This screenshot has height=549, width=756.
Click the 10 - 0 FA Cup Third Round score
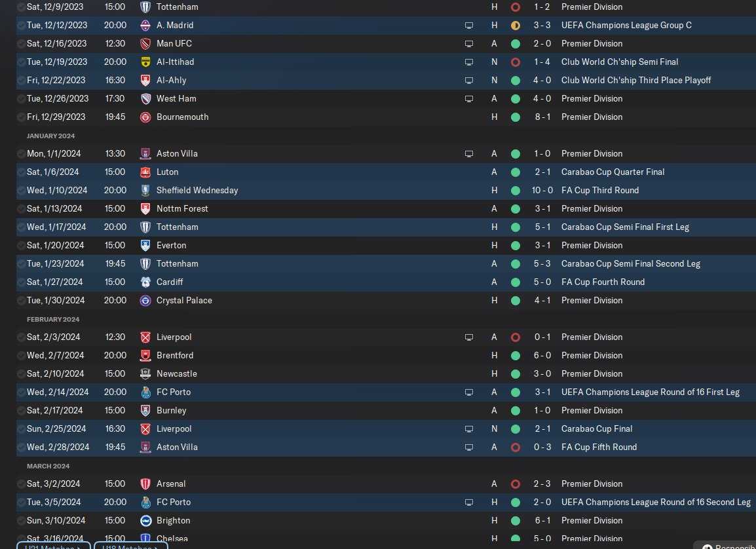click(x=540, y=191)
